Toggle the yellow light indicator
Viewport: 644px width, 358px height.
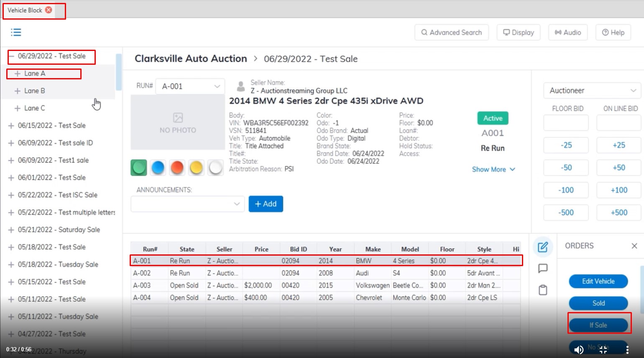[197, 168]
